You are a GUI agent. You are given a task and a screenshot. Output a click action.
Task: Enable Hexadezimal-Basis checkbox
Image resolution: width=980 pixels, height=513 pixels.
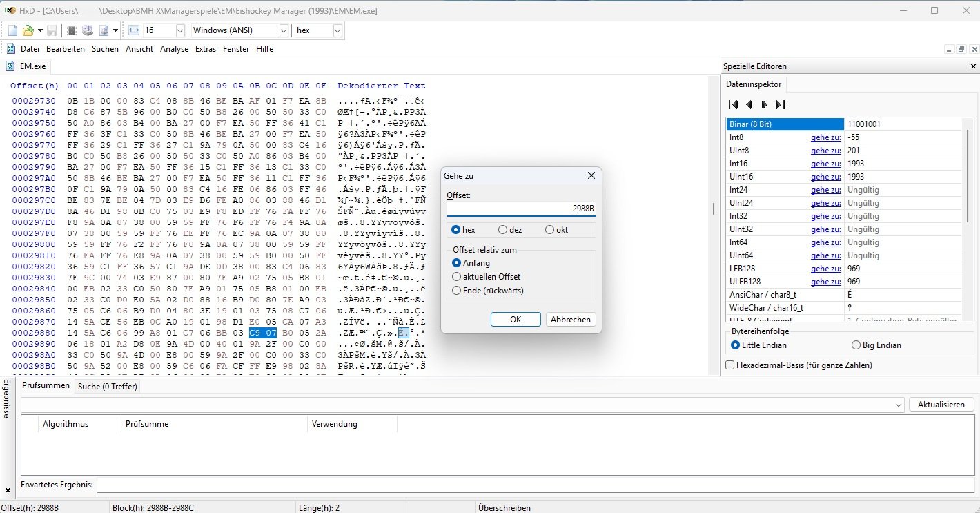[x=730, y=365]
